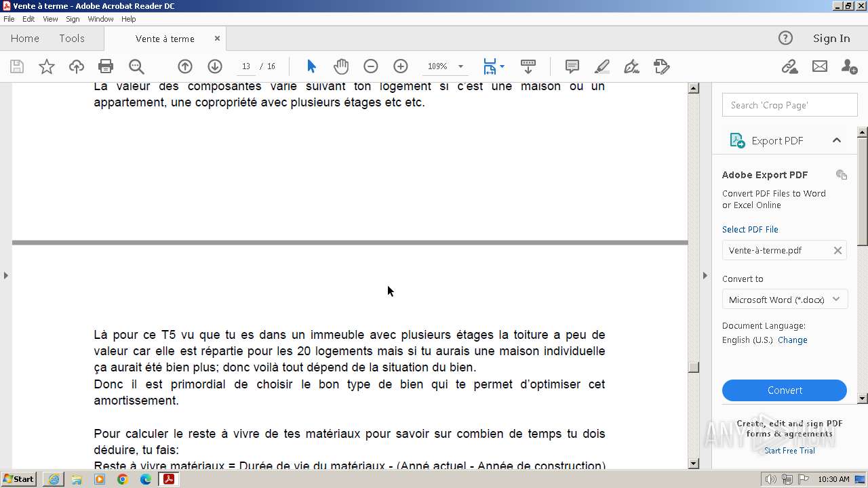Click document scrollbar up arrow
The image size is (868, 488).
point(693,88)
